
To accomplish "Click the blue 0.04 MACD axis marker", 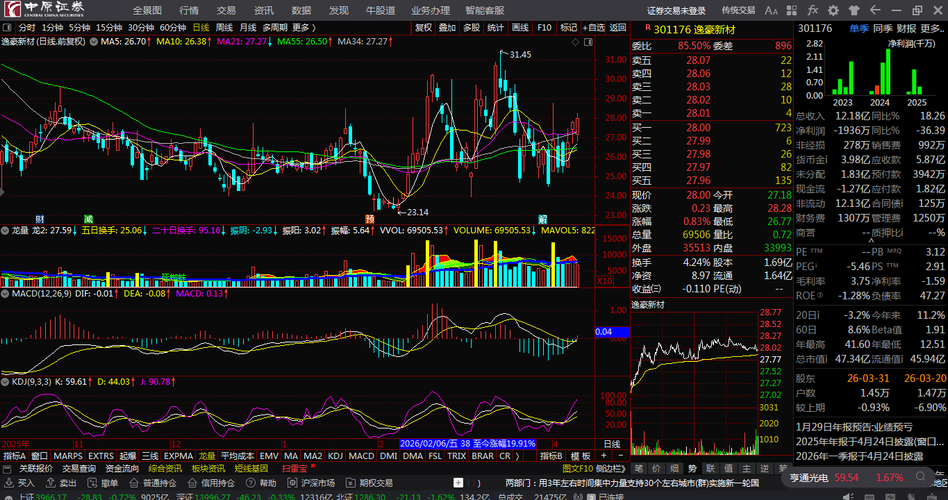I will tap(612, 332).
